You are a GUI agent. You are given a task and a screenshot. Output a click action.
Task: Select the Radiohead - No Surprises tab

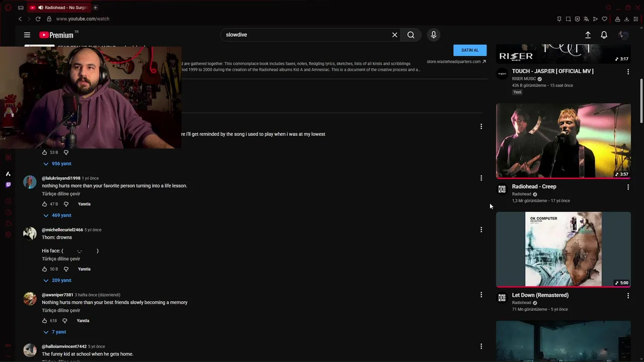pyautogui.click(x=58, y=8)
